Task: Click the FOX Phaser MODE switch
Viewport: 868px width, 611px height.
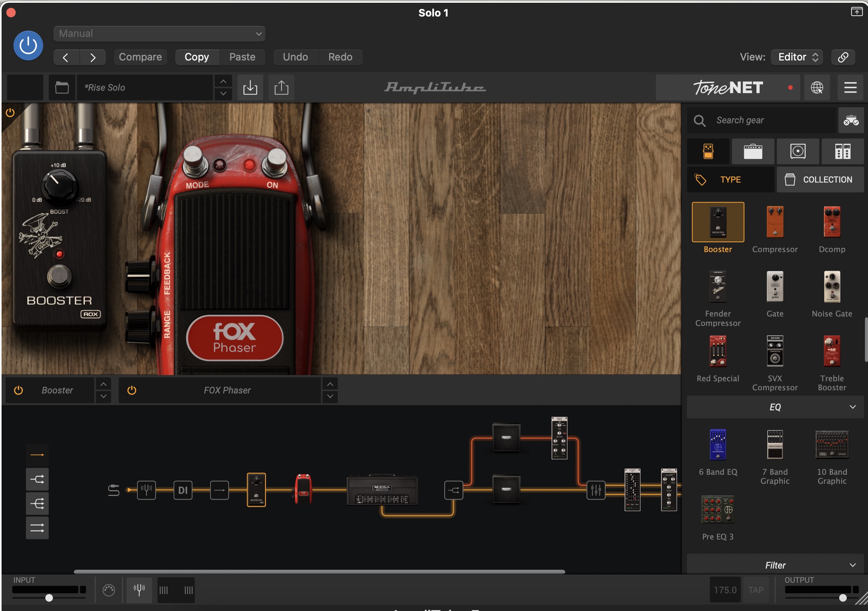Action: pos(195,161)
